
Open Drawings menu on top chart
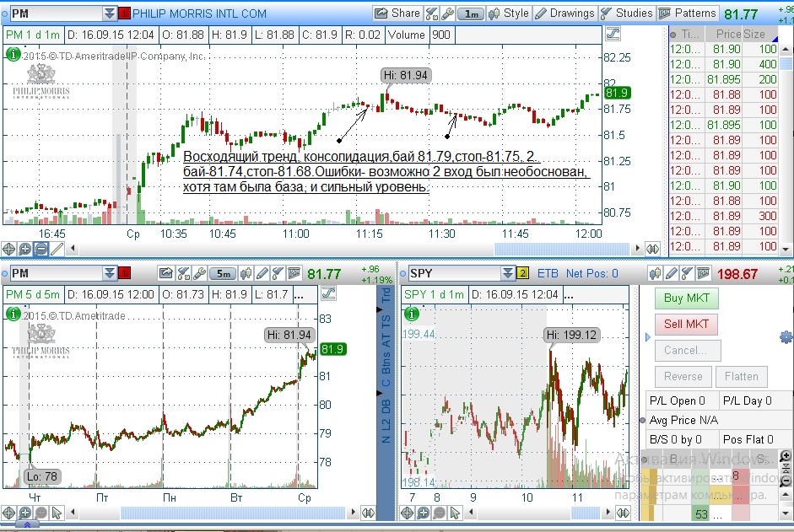[x=564, y=13]
